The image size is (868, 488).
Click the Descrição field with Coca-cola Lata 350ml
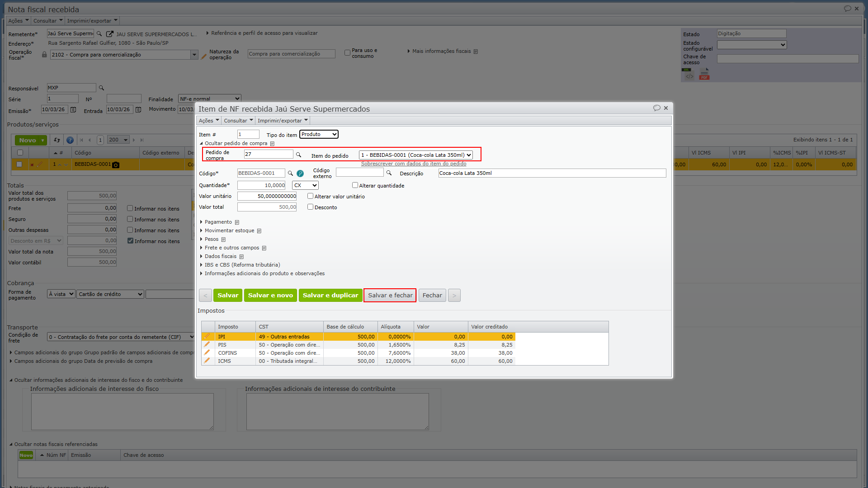552,173
